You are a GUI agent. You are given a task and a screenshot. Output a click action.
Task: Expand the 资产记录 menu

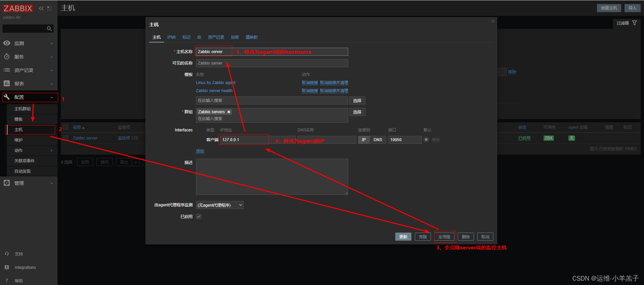click(52, 70)
